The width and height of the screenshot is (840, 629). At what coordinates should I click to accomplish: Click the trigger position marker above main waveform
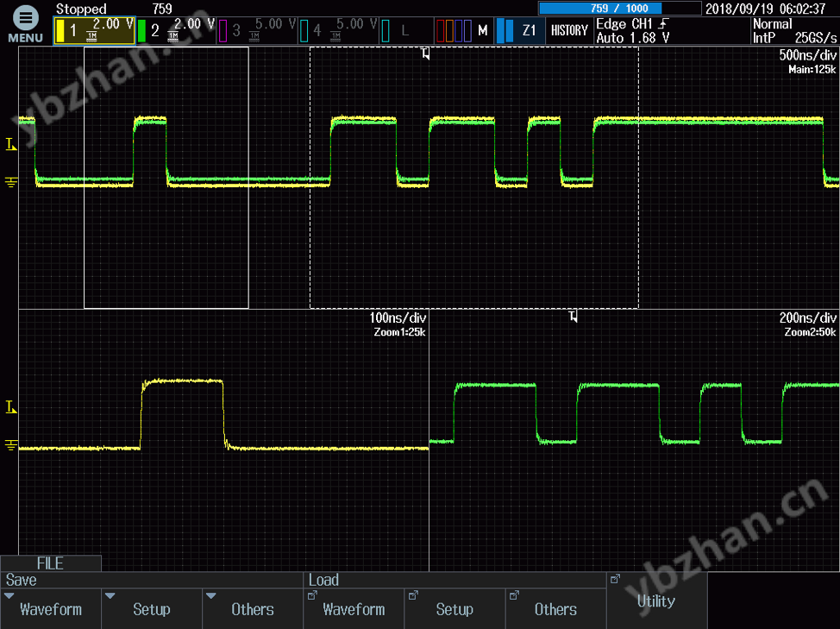425,54
